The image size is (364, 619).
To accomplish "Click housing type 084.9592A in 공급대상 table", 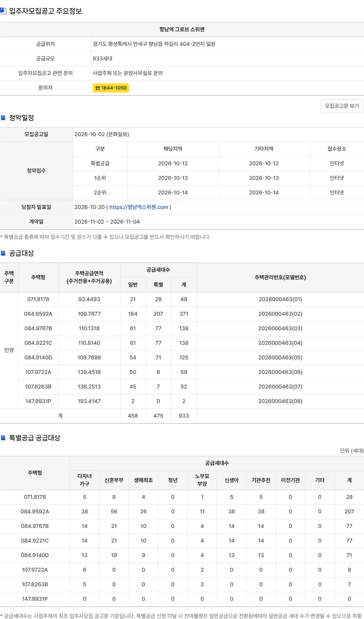I will pyautogui.click(x=38, y=314).
